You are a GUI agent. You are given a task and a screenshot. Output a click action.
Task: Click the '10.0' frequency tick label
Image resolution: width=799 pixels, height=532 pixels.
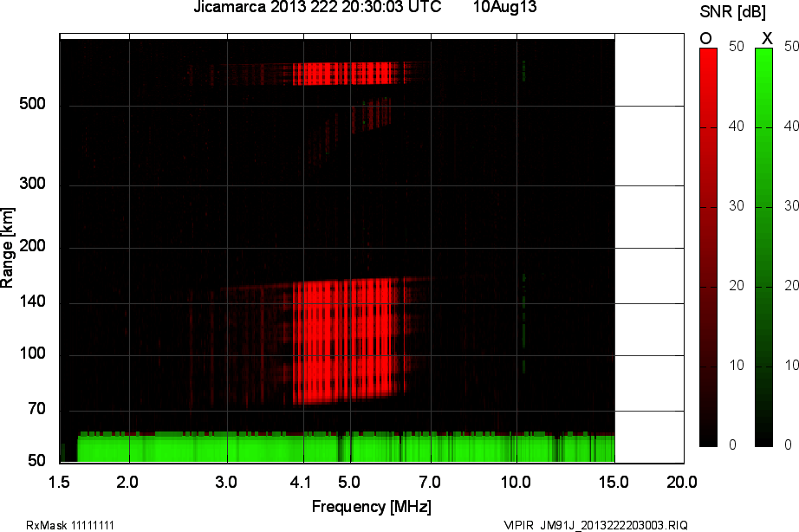[x=516, y=482]
